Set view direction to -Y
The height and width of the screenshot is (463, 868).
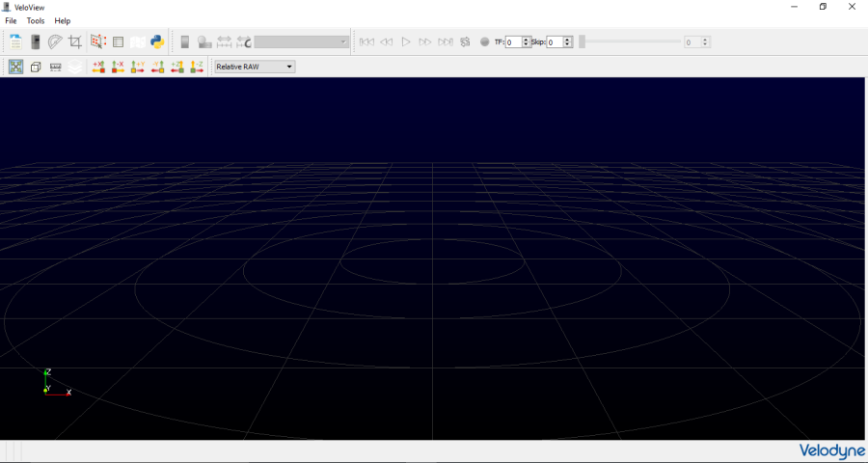157,67
